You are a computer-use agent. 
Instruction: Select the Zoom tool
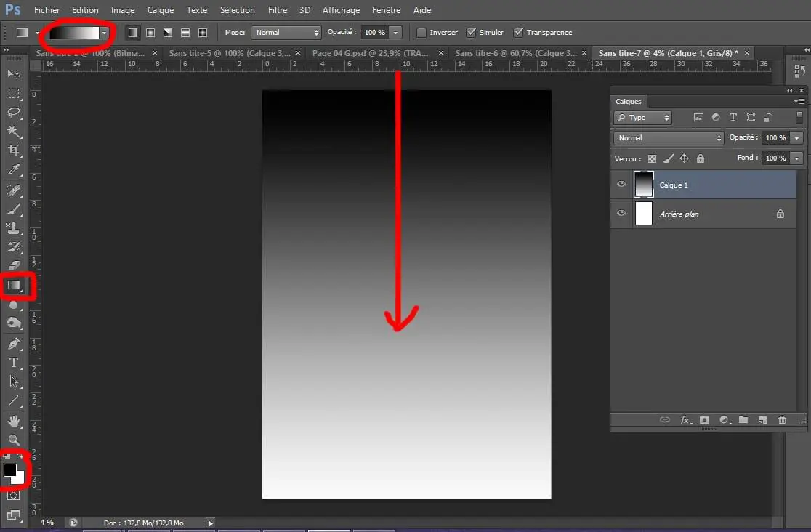(x=14, y=440)
